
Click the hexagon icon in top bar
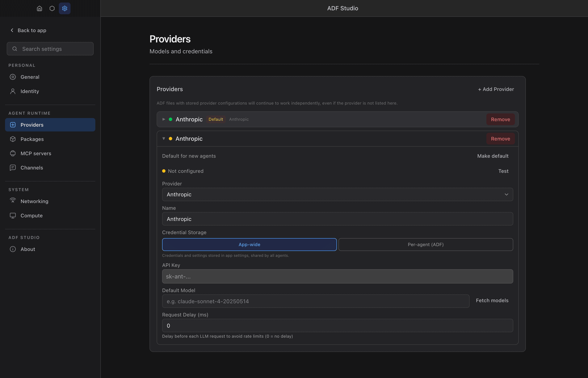coord(52,8)
